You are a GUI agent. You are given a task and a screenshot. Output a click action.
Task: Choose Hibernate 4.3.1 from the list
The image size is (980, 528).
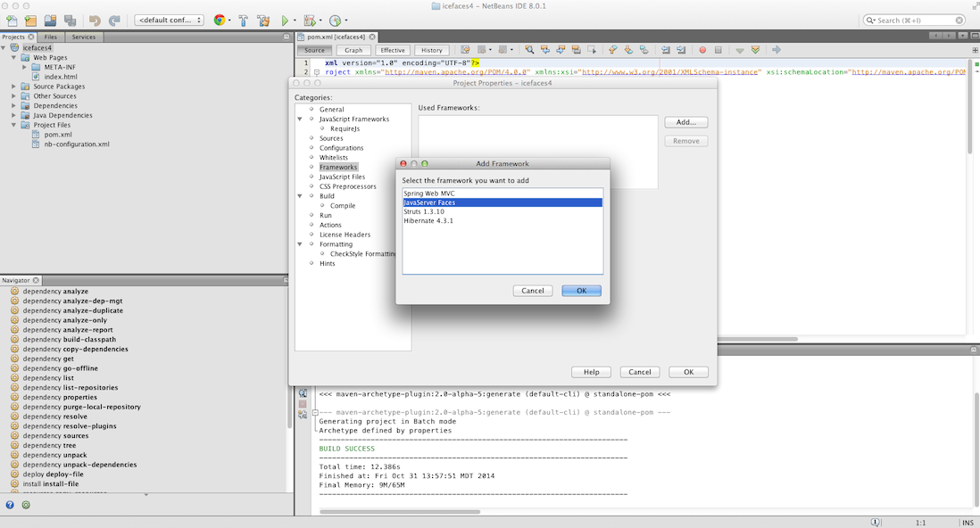(x=428, y=220)
